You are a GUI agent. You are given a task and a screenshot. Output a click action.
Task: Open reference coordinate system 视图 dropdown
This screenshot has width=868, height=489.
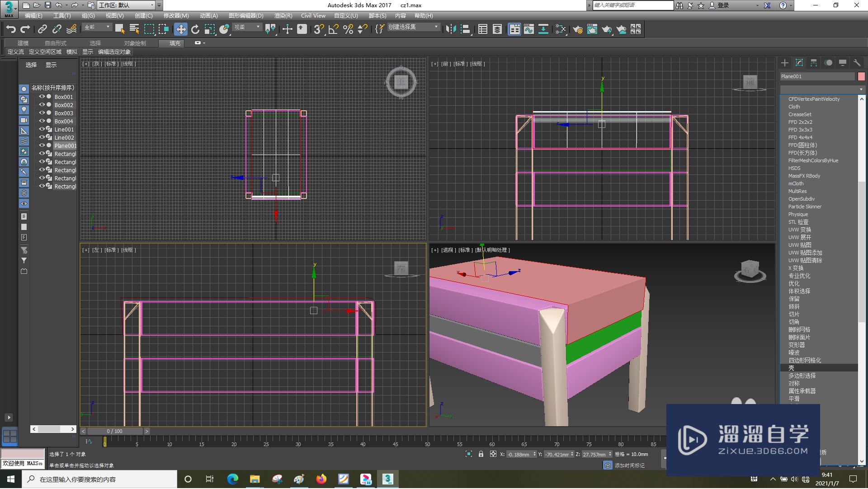click(247, 27)
